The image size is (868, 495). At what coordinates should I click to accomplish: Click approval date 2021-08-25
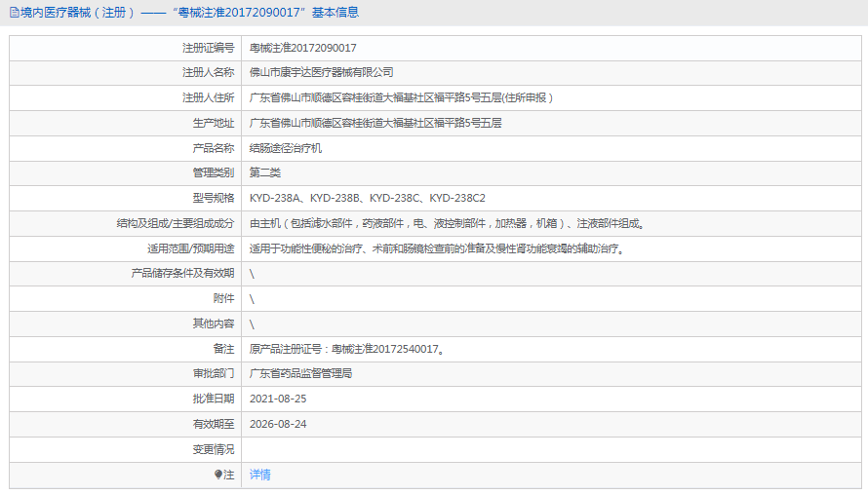tap(278, 399)
